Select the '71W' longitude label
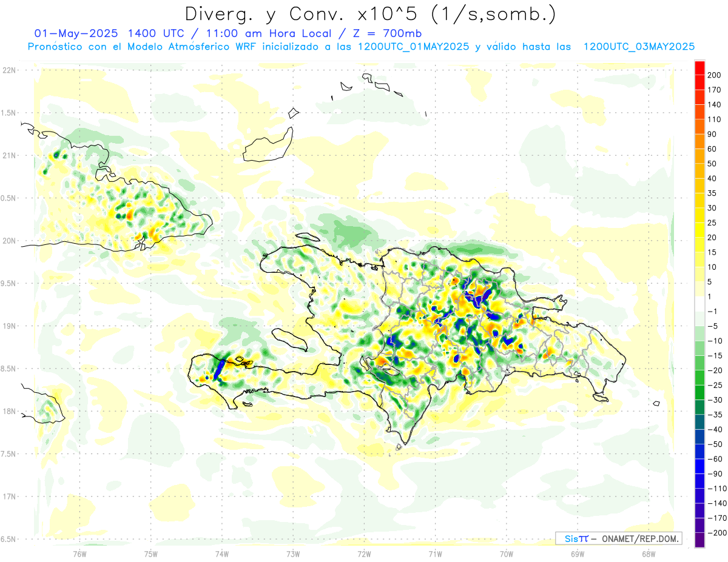The width and height of the screenshot is (728, 562). (x=435, y=554)
